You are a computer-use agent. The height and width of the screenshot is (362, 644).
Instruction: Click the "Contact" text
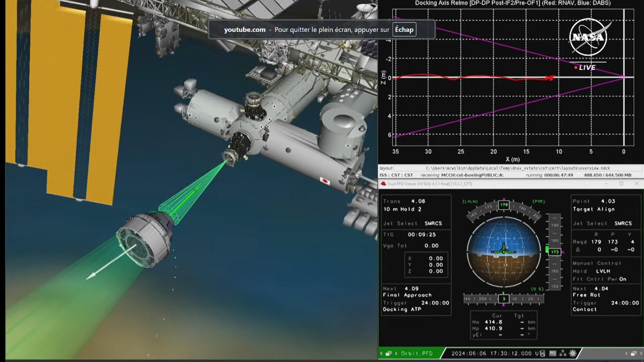pyautogui.click(x=585, y=309)
